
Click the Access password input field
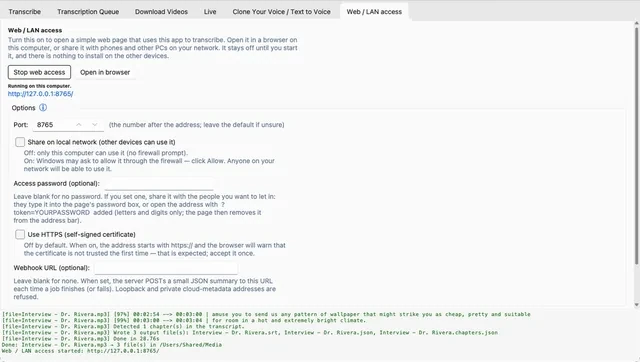point(159,184)
